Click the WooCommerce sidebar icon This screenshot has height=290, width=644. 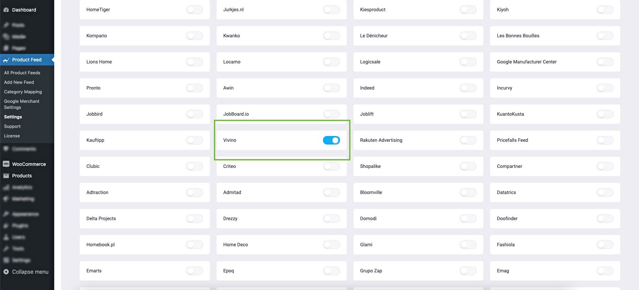(x=6, y=164)
